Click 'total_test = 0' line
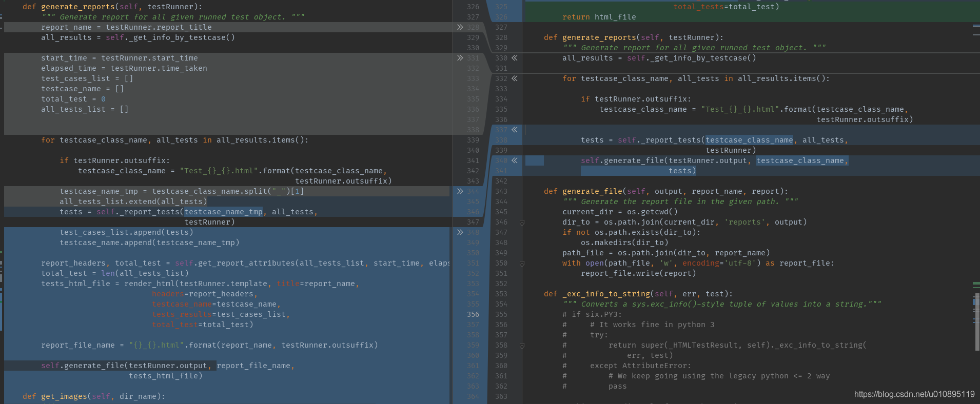This screenshot has width=980, height=404. (x=73, y=99)
